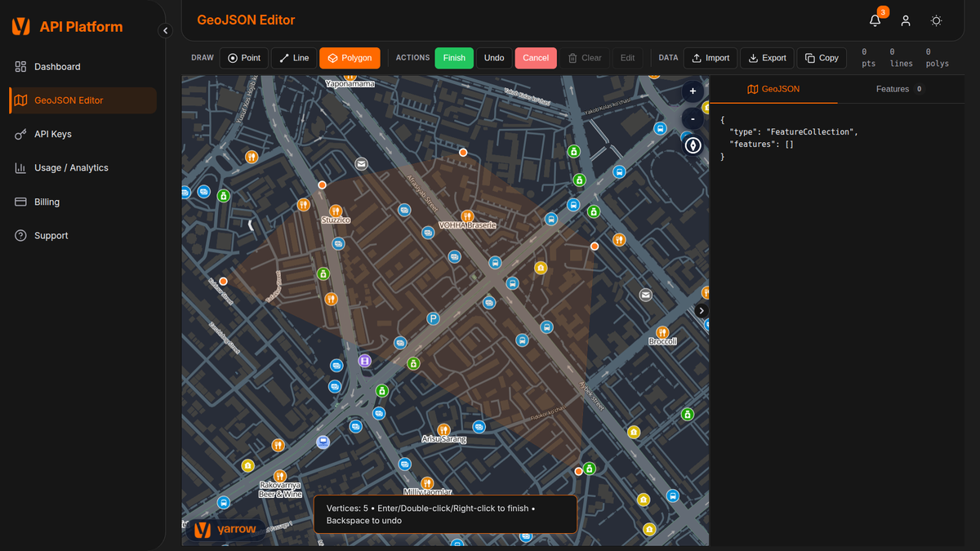Activate the Polygon drawing tool

(x=350, y=58)
